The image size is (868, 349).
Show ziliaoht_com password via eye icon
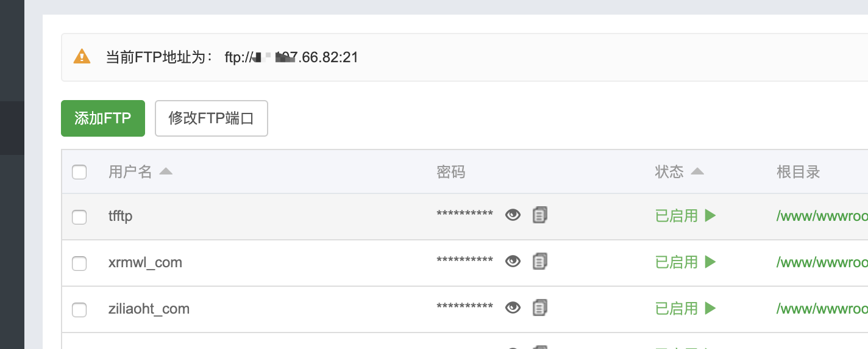513,308
